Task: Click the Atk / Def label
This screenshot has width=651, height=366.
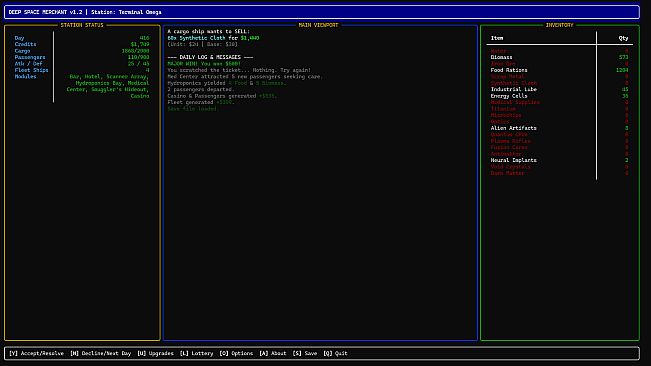Action: click(x=29, y=63)
